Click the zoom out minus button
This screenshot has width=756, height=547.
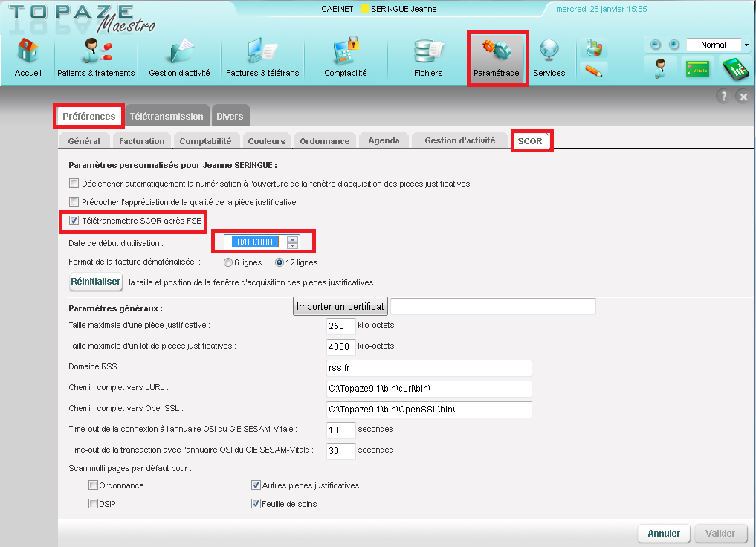tap(655, 45)
